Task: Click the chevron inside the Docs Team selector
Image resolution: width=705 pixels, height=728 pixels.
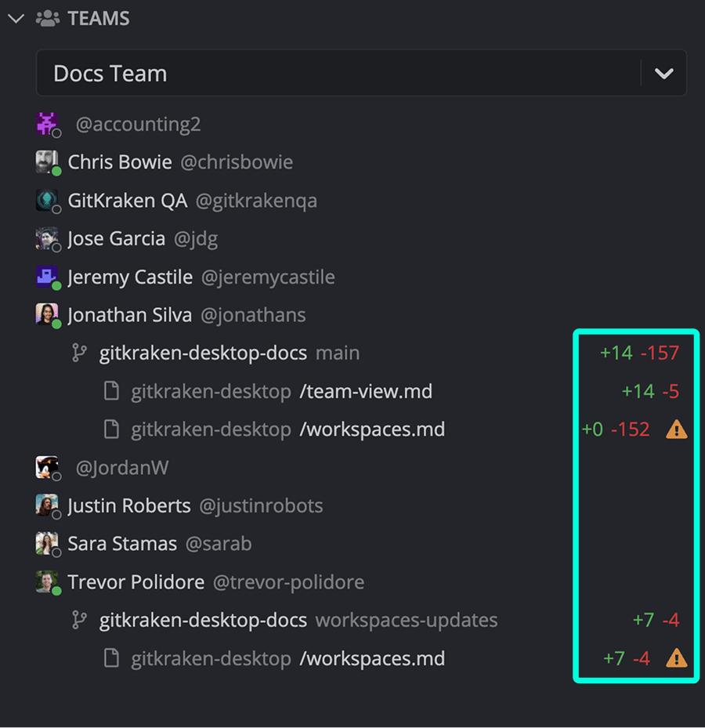Action: tap(664, 73)
